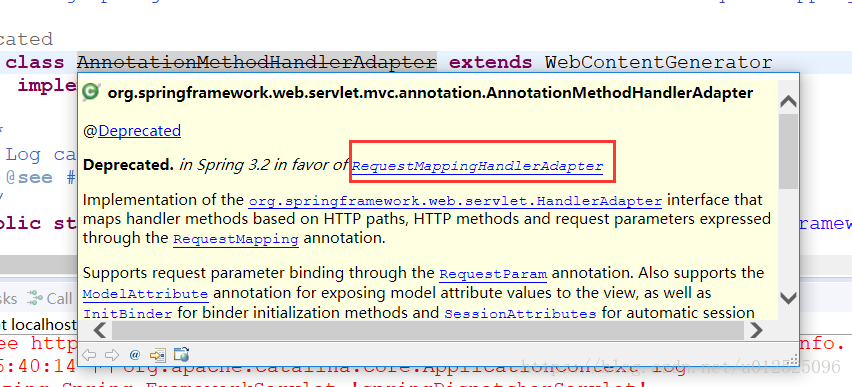Click the hover title fully qualified class name
The width and height of the screenshot is (852, 387).
tap(430, 93)
